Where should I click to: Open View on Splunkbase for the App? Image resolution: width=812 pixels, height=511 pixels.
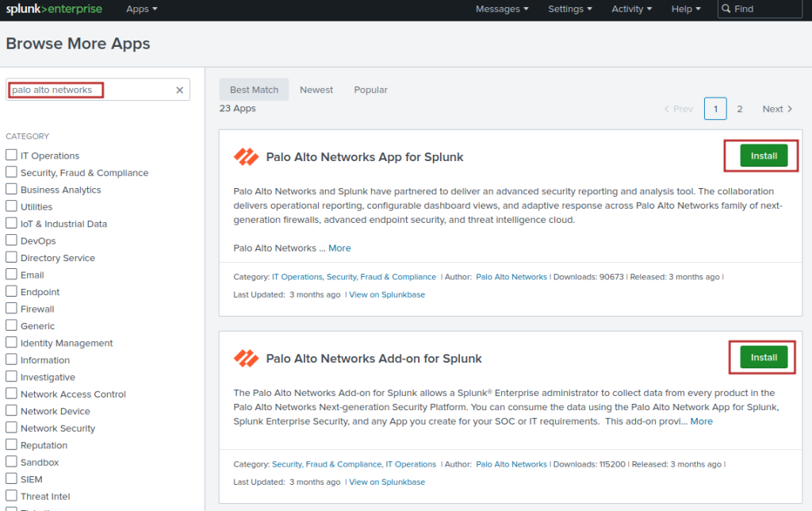pyautogui.click(x=387, y=294)
